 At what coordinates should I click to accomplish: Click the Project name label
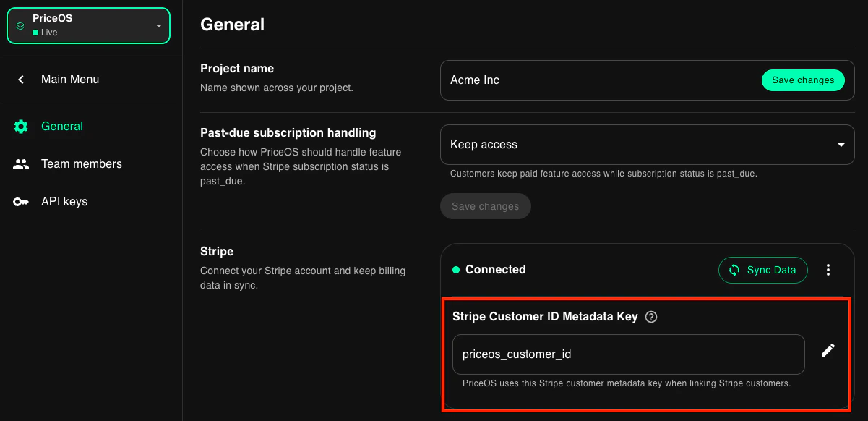[x=237, y=69]
